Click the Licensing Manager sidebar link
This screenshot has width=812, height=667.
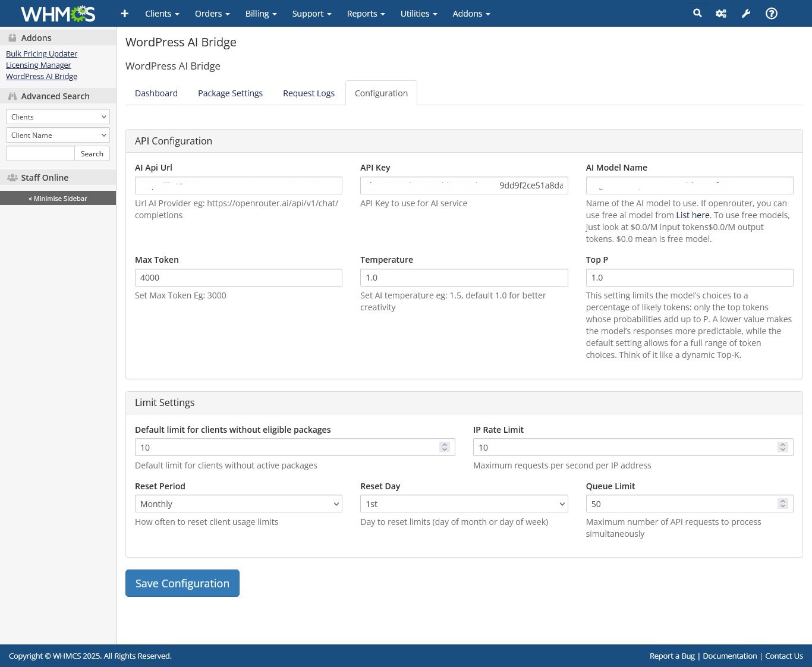pos(38,65)
